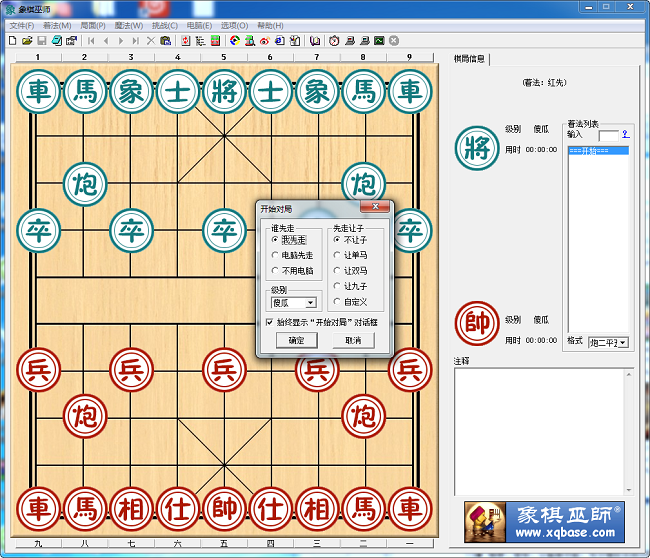Click the flip board toolbar icon
Image resolution: width=650 pixels, height=558 pixels.
point(186,41)
